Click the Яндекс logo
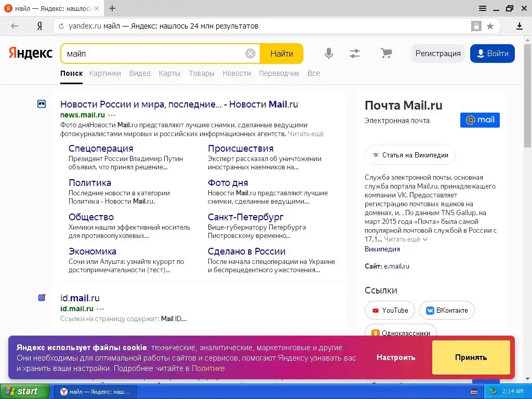 (x=31, y=53)
